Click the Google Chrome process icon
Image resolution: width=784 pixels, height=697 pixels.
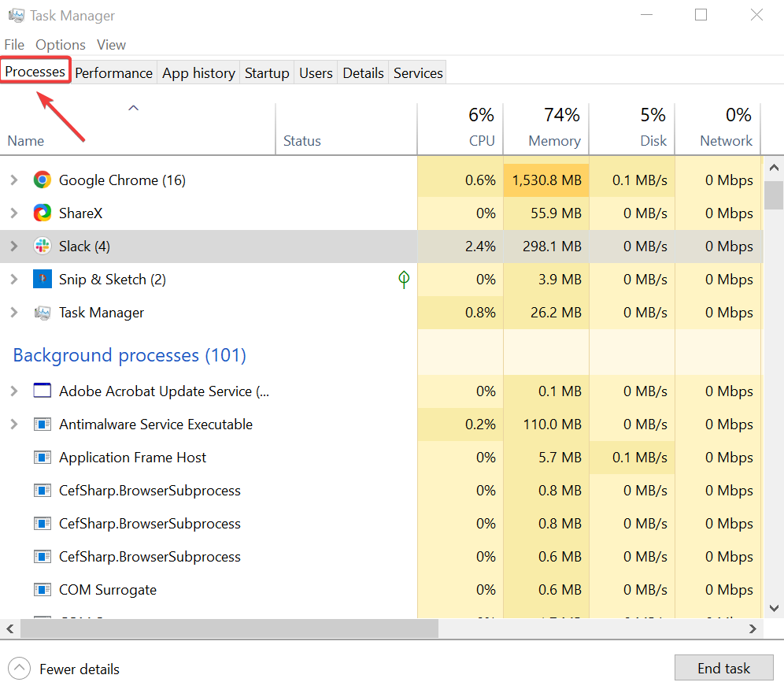tap(43, 180)
